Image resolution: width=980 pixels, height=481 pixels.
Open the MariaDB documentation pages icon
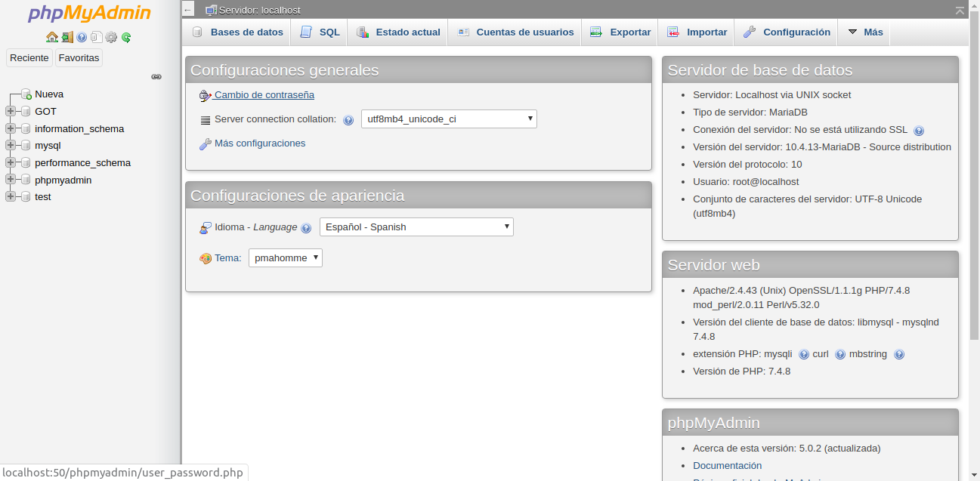point(96,37)
